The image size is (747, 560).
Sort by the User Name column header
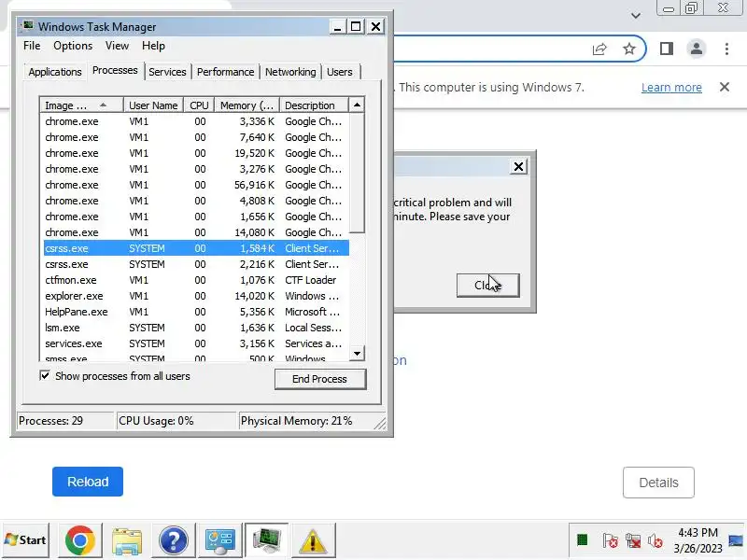(x=153, y=105)
